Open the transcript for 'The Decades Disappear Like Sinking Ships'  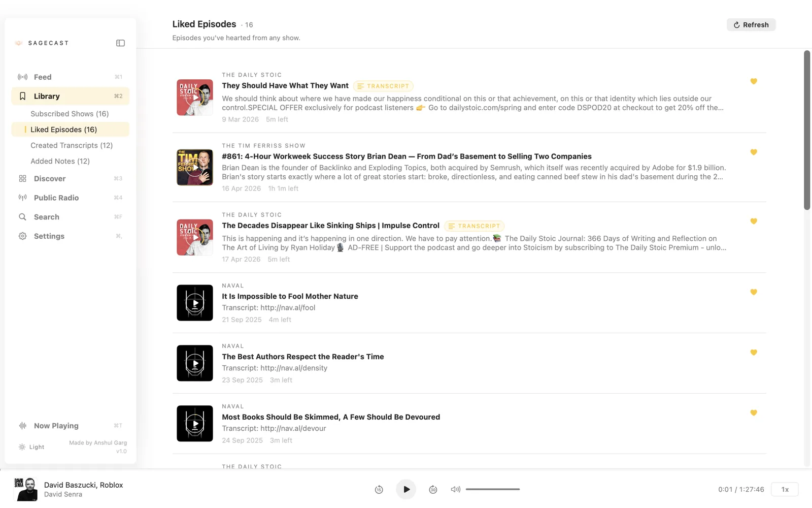(x=474, y=226)
